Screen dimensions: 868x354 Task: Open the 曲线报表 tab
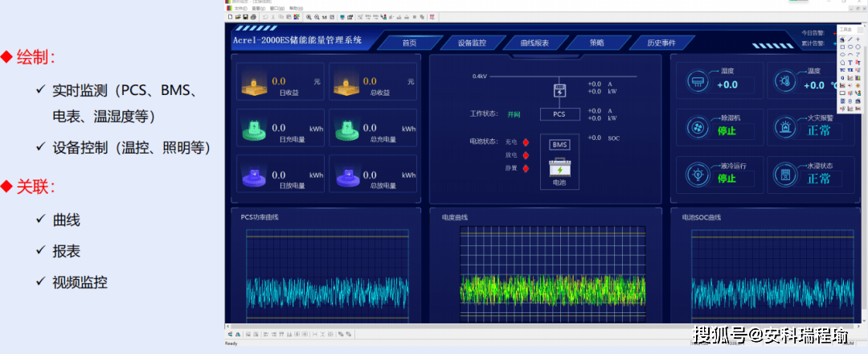point(534,43)
